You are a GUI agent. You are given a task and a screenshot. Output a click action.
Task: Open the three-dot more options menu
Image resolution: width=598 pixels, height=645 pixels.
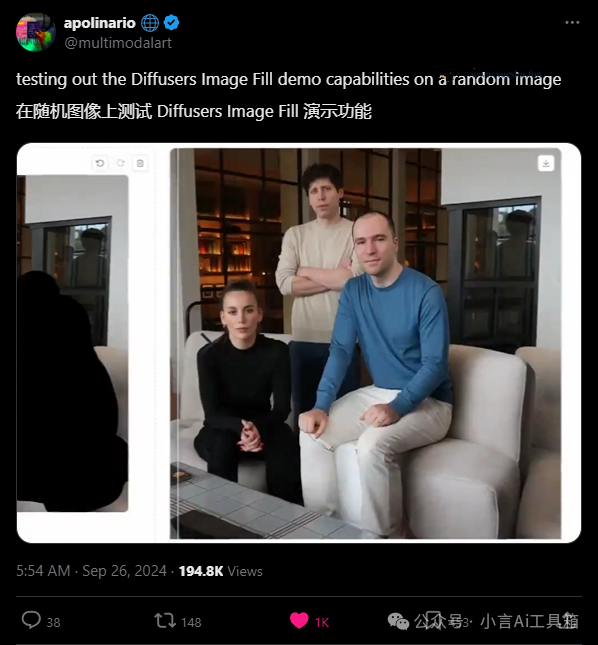(x=572, y=23)
